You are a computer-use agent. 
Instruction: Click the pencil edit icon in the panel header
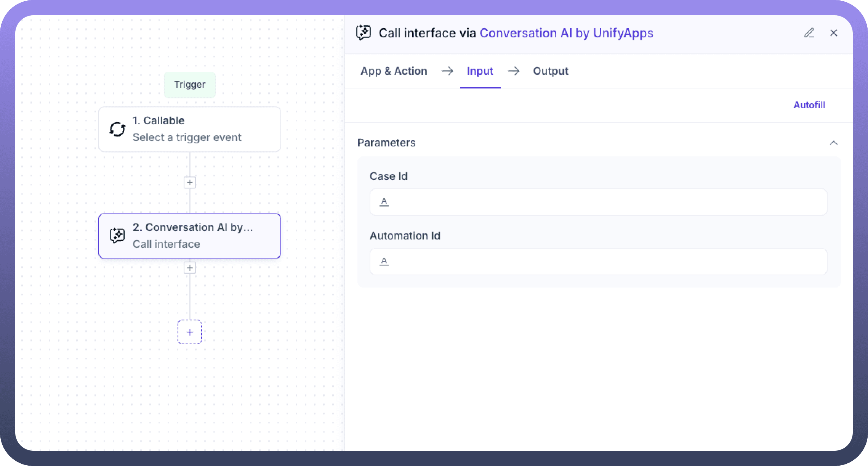click(x=809, y=33)
